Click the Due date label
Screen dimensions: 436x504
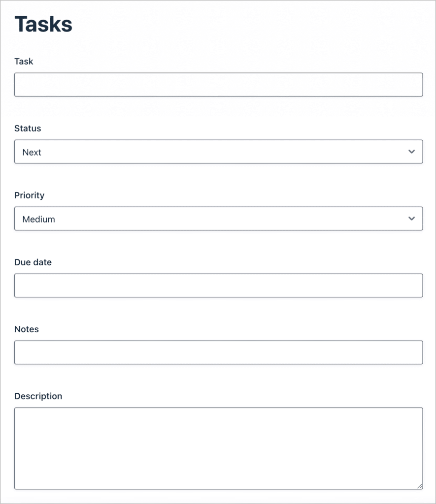[33, 262]
